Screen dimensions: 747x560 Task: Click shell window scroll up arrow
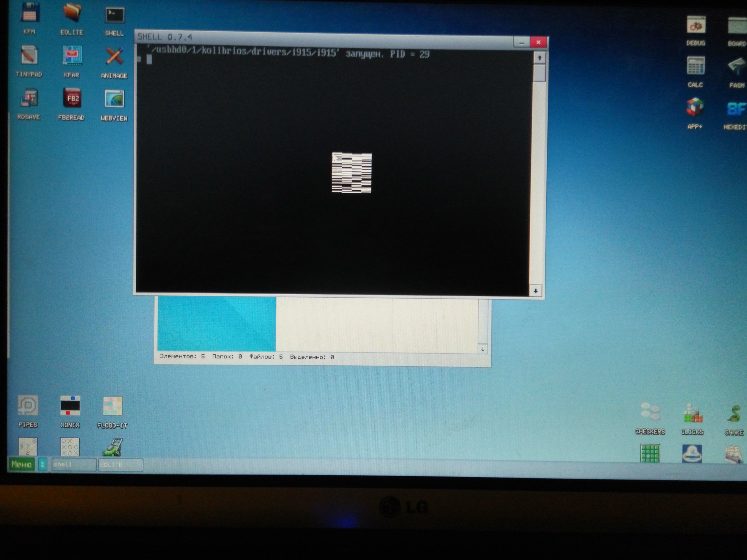[x=539, y=58]
